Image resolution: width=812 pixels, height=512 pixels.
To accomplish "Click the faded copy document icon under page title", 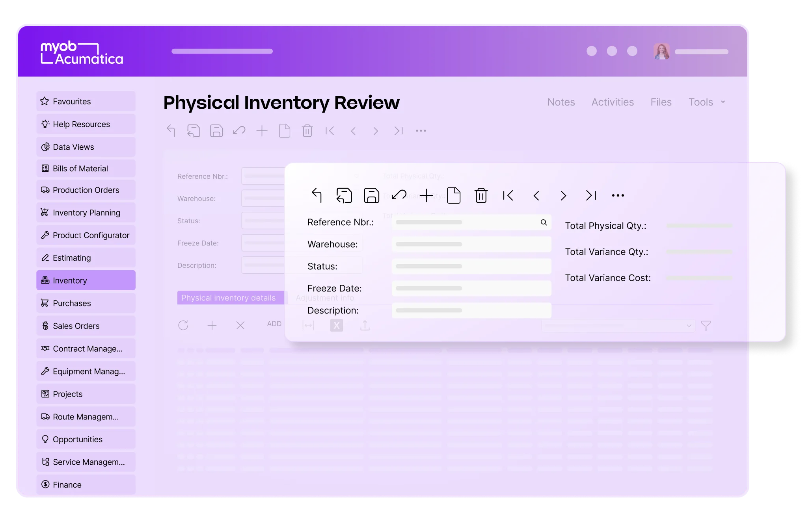I will (285, 131).
